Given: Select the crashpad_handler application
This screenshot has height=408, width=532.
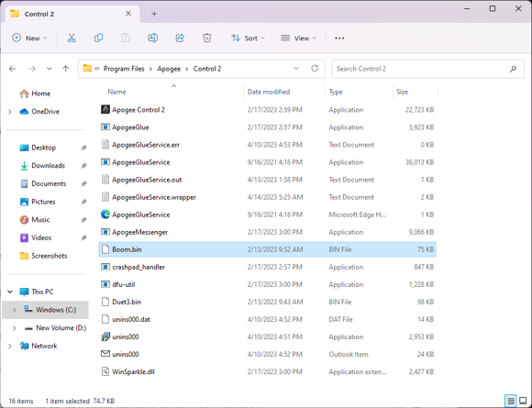Looking at the screenshot, I should [x=267, y=267].
